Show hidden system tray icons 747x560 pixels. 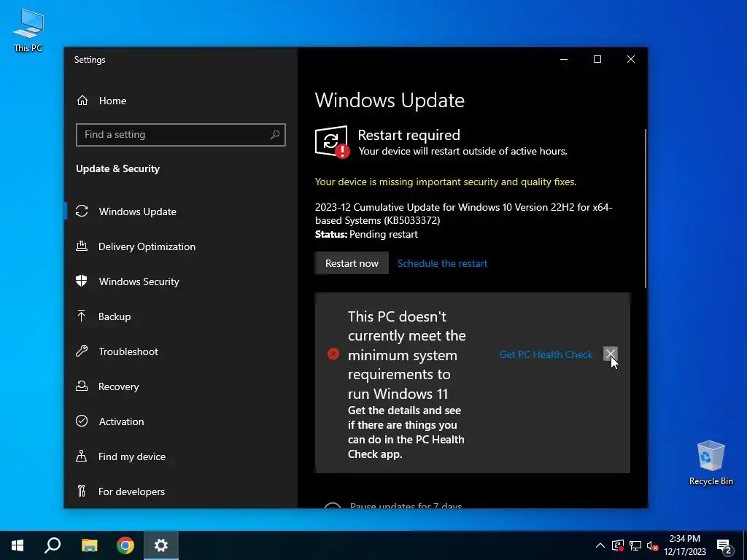coord(600,545)
